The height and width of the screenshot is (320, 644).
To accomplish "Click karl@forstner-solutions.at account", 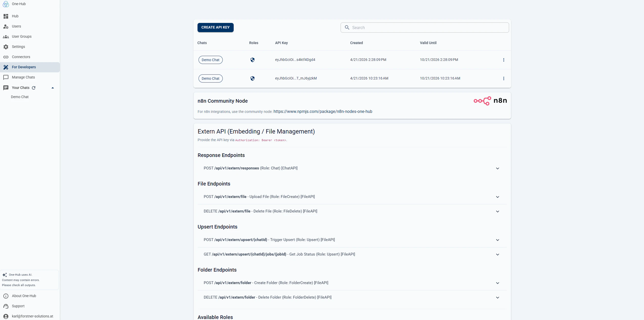I will (x=30, y=316).
